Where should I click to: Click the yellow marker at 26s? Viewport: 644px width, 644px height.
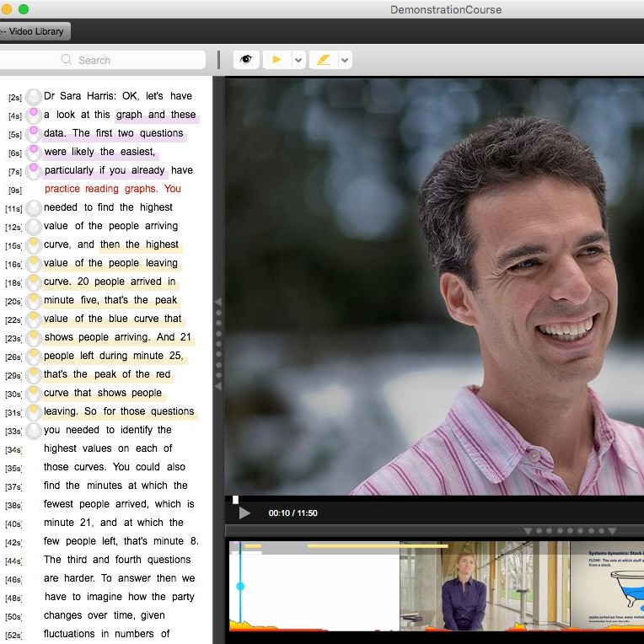click(34, 356)
